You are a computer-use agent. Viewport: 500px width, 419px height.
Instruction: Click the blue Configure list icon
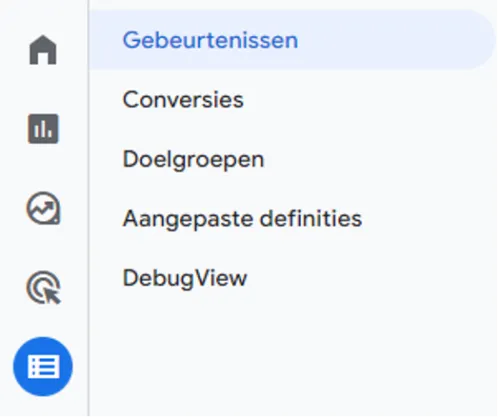pyautogui.click(x=43, y=366)
